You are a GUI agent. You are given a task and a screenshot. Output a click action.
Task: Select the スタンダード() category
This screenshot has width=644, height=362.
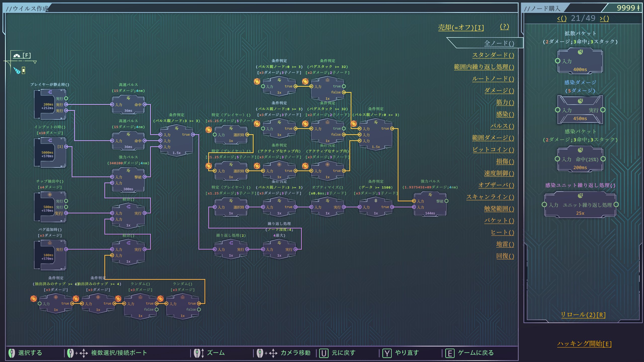point(493,55)
